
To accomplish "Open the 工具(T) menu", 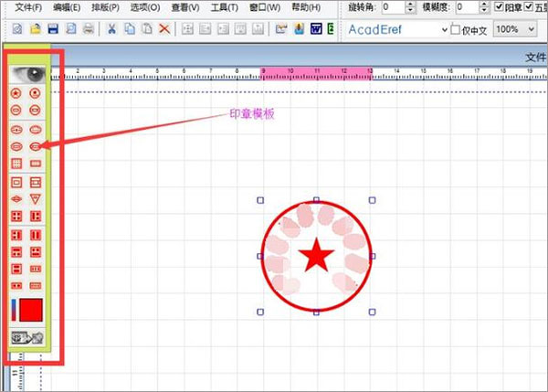I will pyautogui.click(x=225, y=7).
